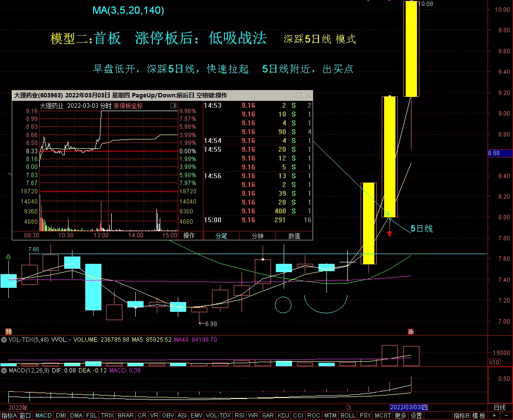Image resolution: width=513 pixels, height=420 pixels.
Task: Click the 15:00 closing trade row
Action: click(258, 220)
